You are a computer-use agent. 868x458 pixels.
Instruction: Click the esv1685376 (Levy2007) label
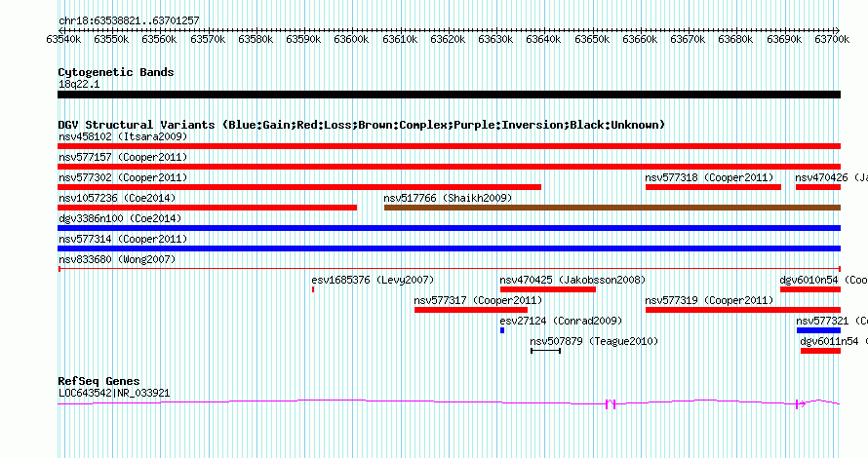(373, 280)
